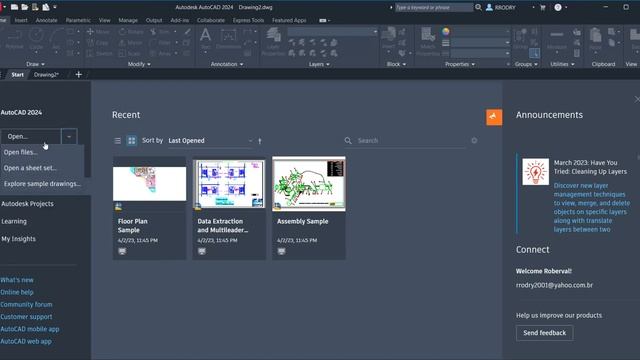Choose Explore sample drawings... menu entry
The height and width of the screenshot is (360, 640).
pyautogui.click(x=42, y=184)
